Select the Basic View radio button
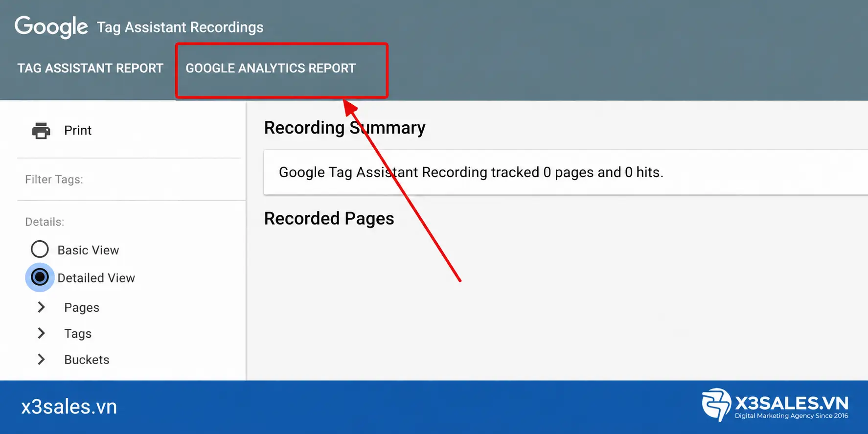Viewport: 868px width, 434px height. (40, 250)
